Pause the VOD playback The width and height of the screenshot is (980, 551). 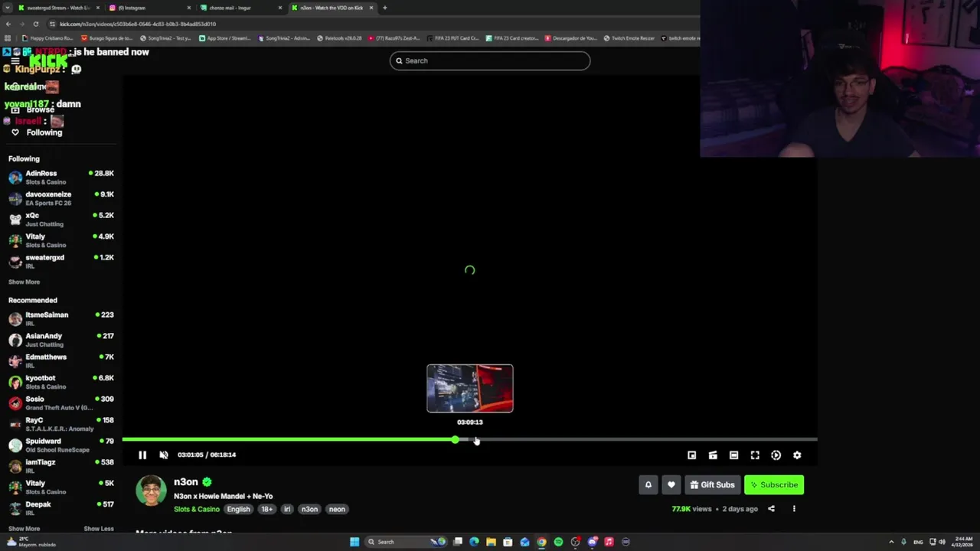point(142,455)
